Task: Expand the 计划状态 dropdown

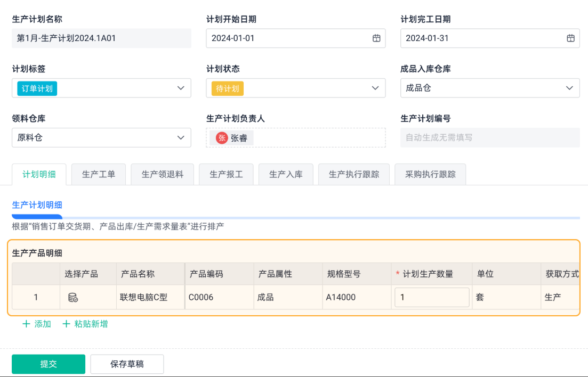Action: (375, 88)
